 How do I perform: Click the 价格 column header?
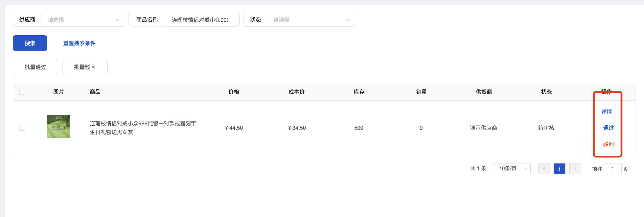(234, 92)
